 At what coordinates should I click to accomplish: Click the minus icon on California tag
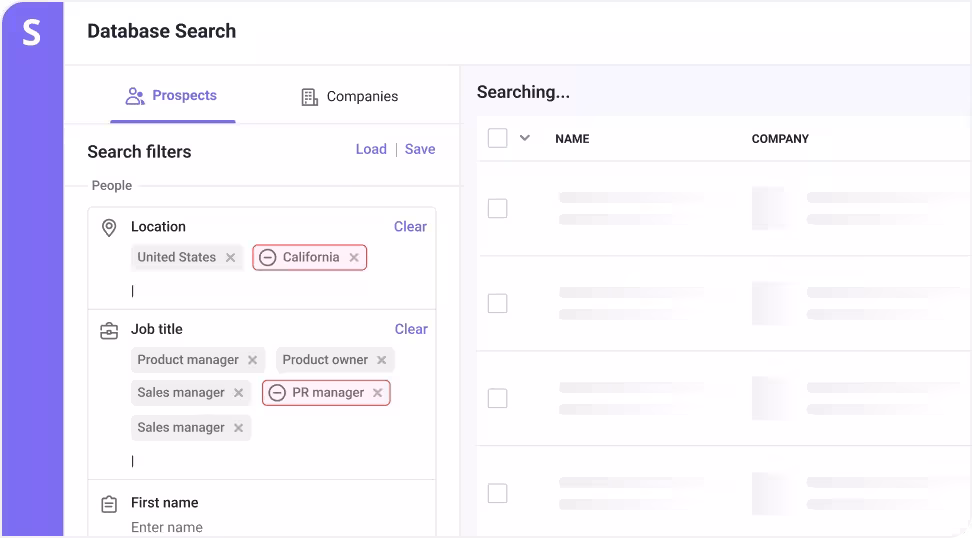[267, 258]
